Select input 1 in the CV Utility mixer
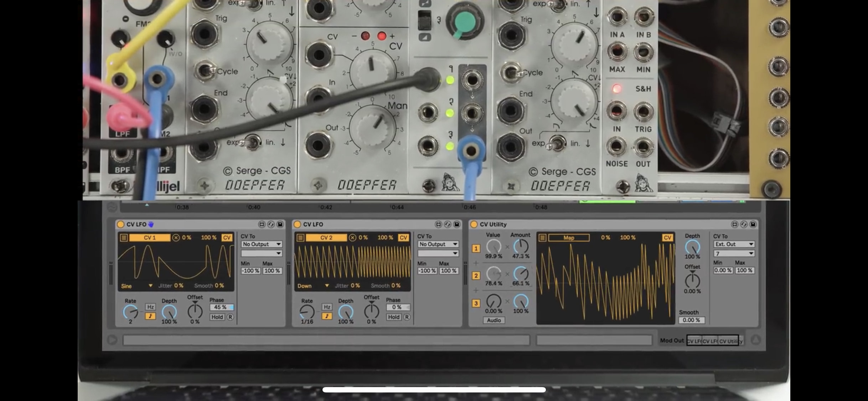This screenshot has height=401, width=868. point(476,248)
